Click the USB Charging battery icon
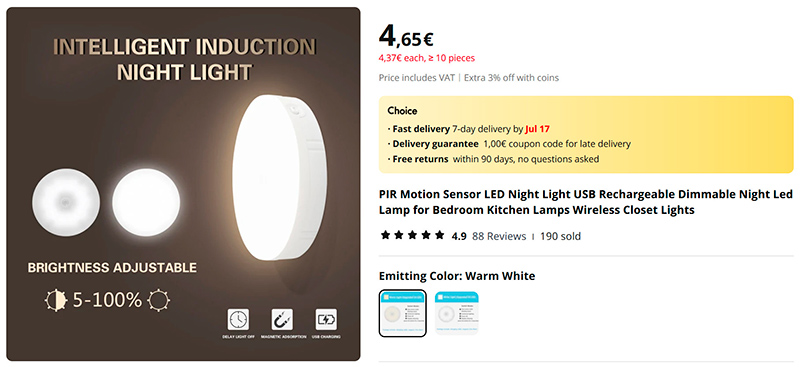This screenshot has width=800, height=367. [326, 320]
